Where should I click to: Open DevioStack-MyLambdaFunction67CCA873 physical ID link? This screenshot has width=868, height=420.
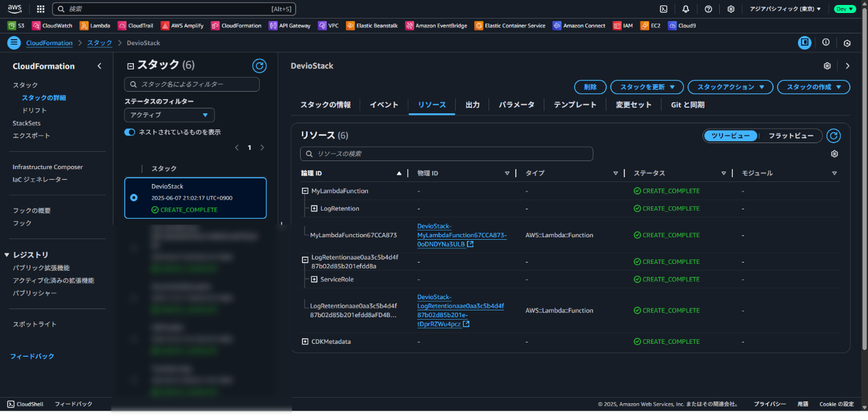(462, 235)
